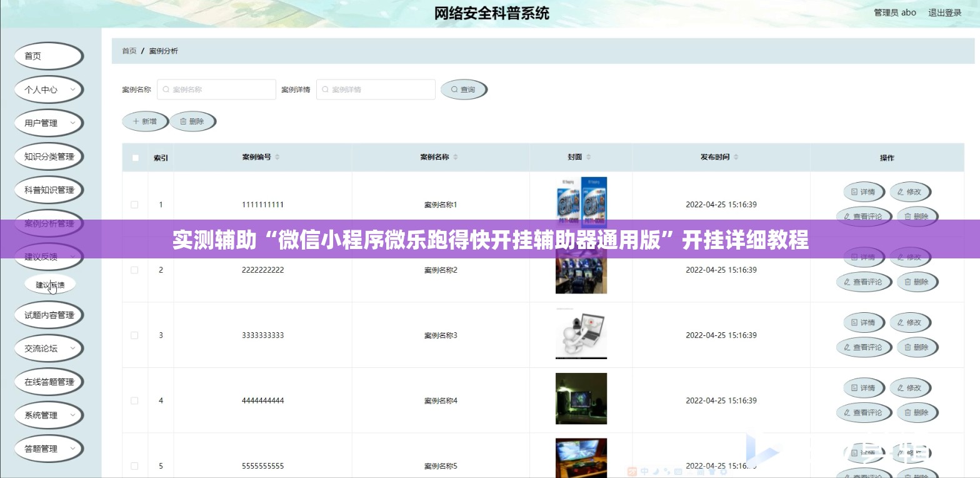Viewport: 980px width, 478px height.
Task: Click the 案例名称4 cell
Action: [x=441, y=400]
